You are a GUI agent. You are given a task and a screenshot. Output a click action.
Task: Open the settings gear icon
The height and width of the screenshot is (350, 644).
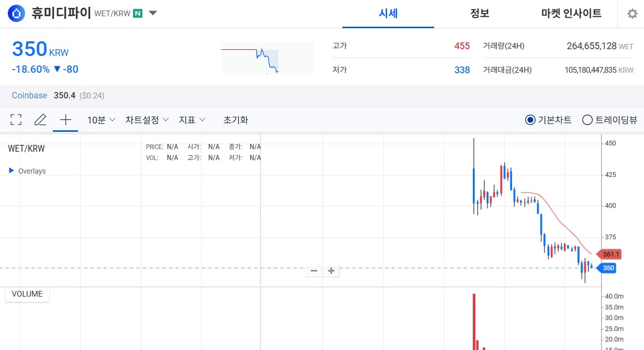632,14
